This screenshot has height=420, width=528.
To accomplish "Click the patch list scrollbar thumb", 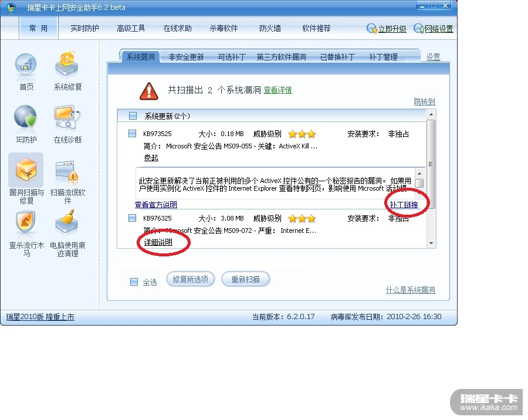I will pyautogui.click(x=431, y=164).
